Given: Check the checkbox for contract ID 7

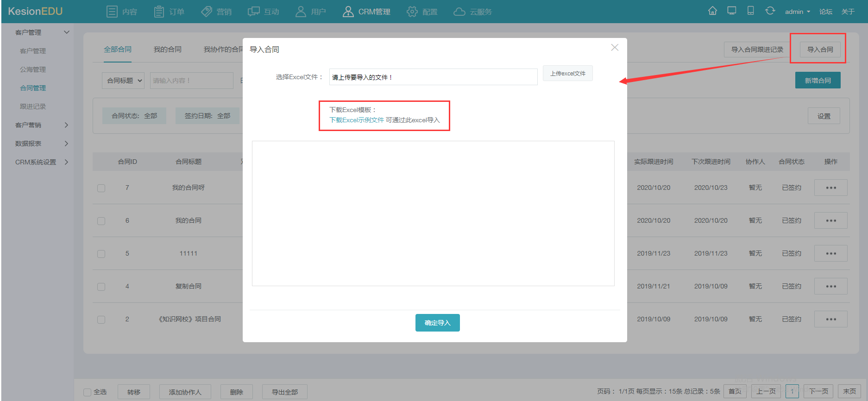Looking at the screenshot, I should click(x=101, y=188).
